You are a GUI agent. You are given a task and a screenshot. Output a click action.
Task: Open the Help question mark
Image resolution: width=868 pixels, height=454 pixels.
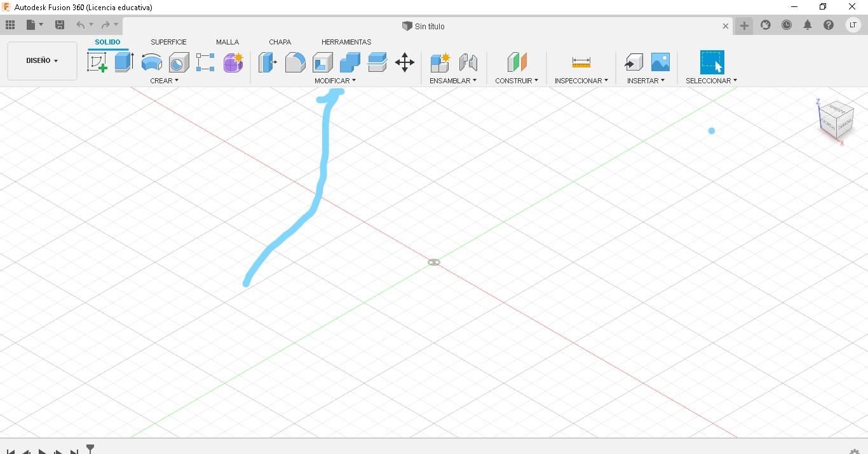coord(829,25)
